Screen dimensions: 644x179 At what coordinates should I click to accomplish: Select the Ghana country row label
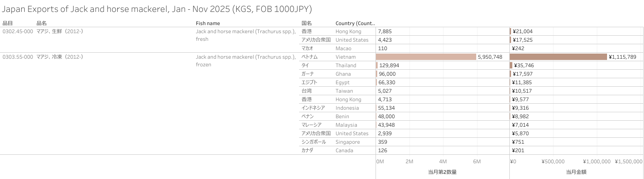[343, 74]
